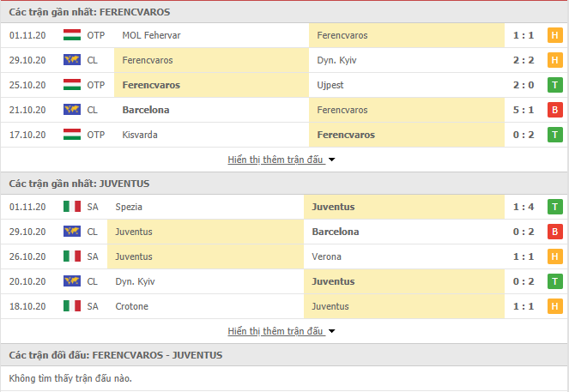The image size is (569, 392).
Task: Click 'Hiển thị thêm trận đấu' under Ferencvaros
Action: point(275,160)
